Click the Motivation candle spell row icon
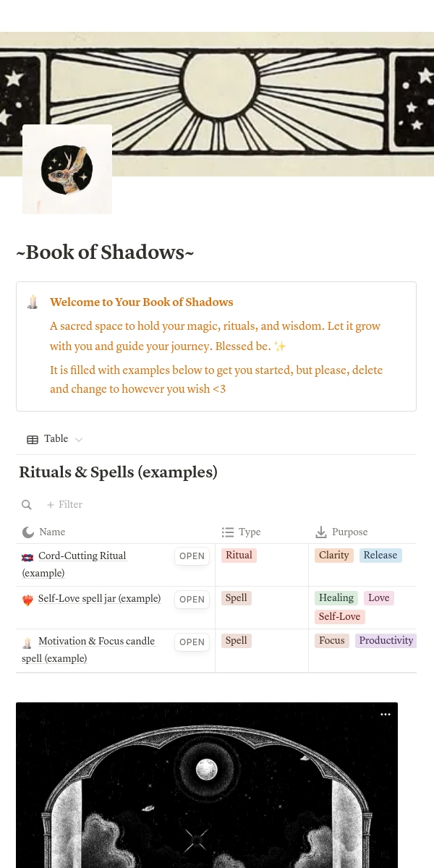 (27, 642)
